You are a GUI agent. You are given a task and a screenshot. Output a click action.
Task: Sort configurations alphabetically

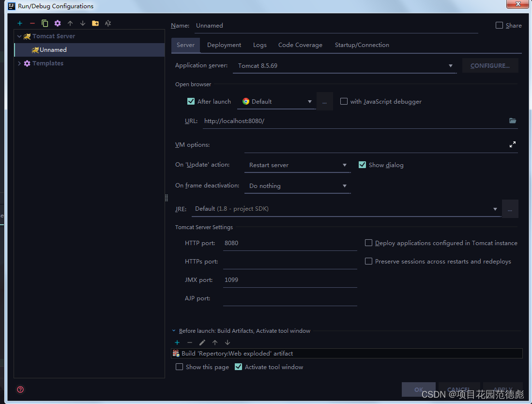[x=108, y=23]
